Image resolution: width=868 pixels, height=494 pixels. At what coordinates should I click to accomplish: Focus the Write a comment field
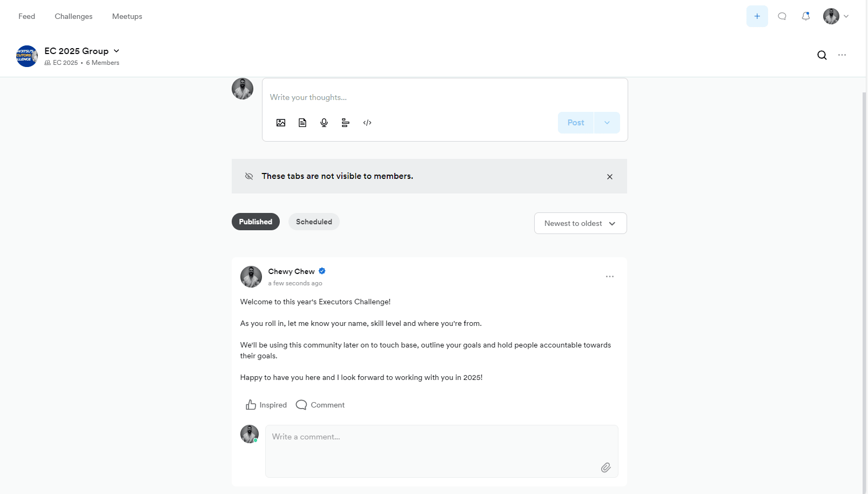(442, 451)
